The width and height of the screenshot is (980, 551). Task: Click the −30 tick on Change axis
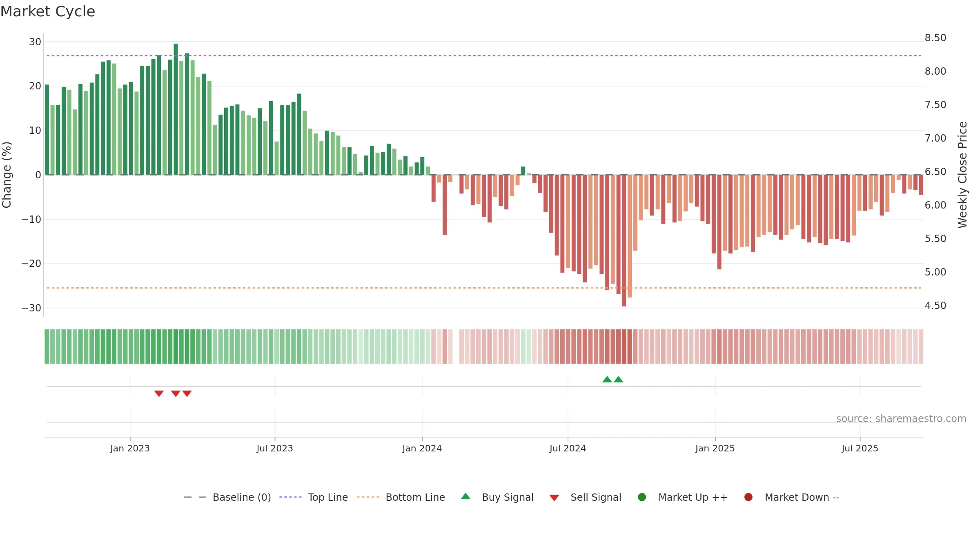pos(31,308)
